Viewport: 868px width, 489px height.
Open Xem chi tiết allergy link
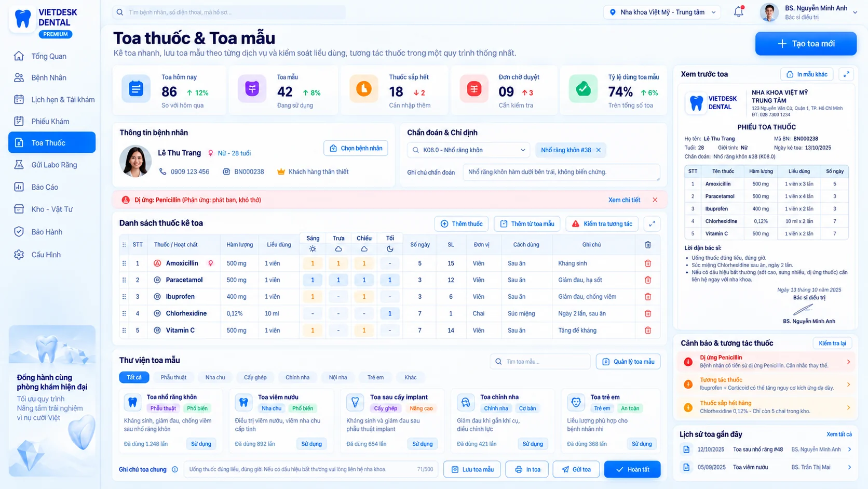pos(624,200)
